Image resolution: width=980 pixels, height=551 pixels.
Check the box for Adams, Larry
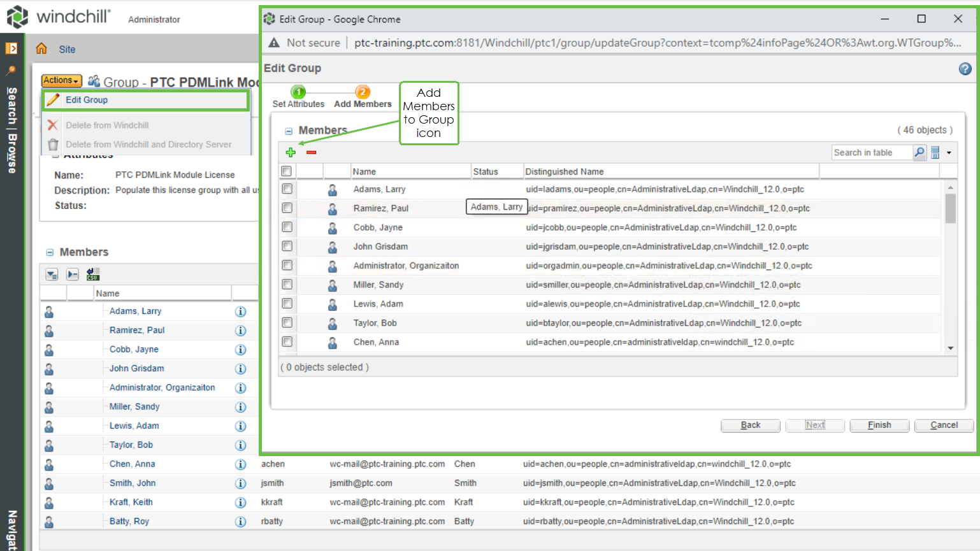(x=287, y=189)
